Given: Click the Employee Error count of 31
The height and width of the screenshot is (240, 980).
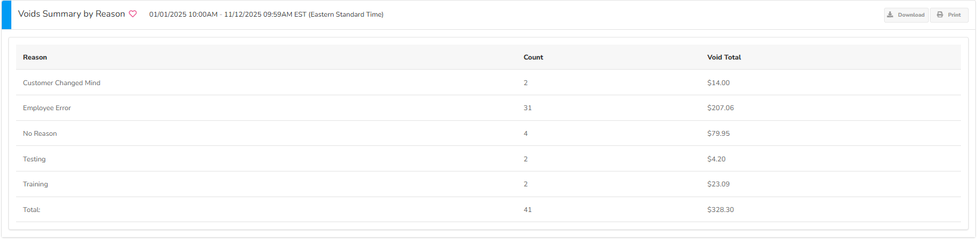Looking at the screenshot, I should [x=527, y=108].
